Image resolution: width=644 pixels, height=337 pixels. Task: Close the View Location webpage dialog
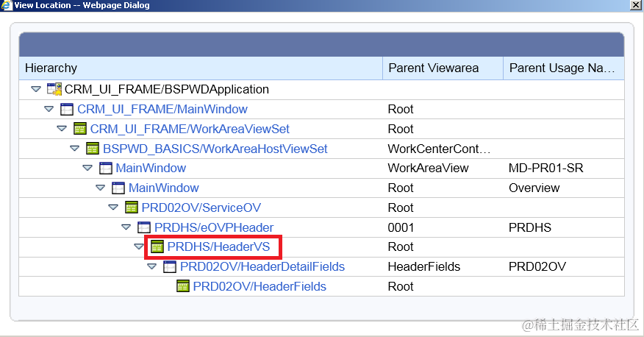point(636,5)
